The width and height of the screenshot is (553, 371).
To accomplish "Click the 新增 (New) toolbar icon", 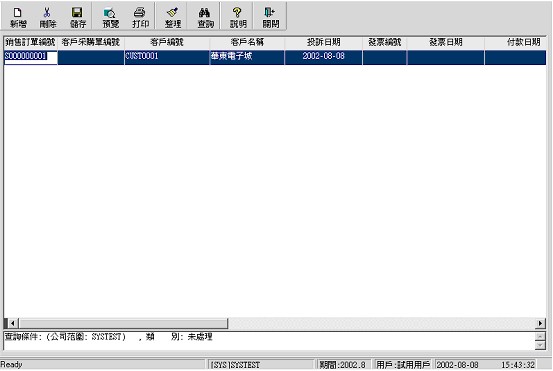I will click(x=18, y=17).
